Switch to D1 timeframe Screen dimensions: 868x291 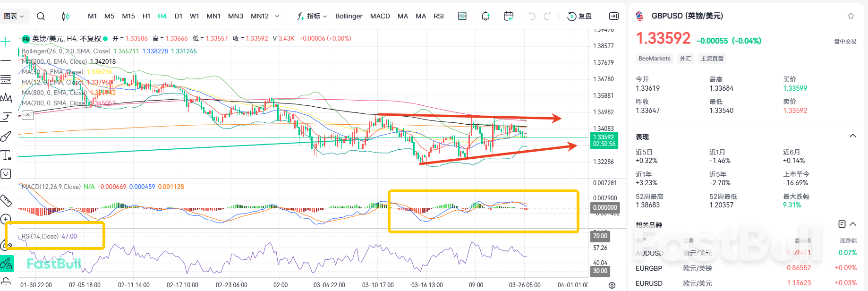click(179, 16)
